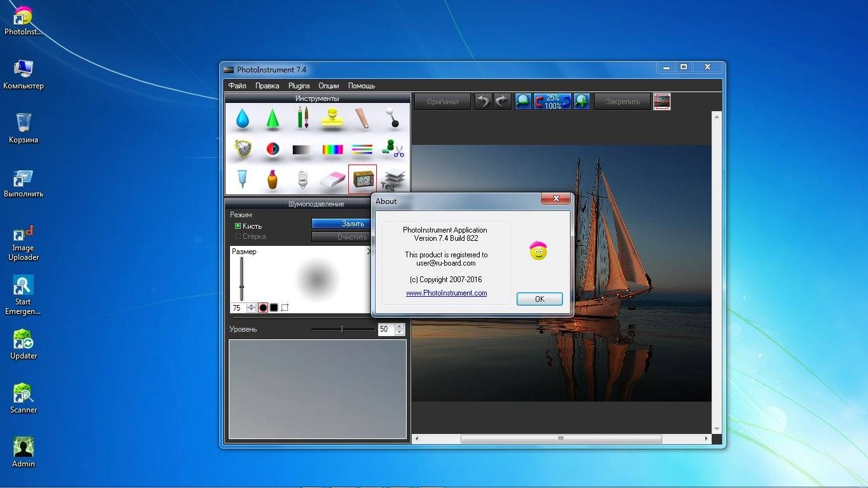Click the Закрепить button
This screenshot has height=488, width=868.
(623, 102)
